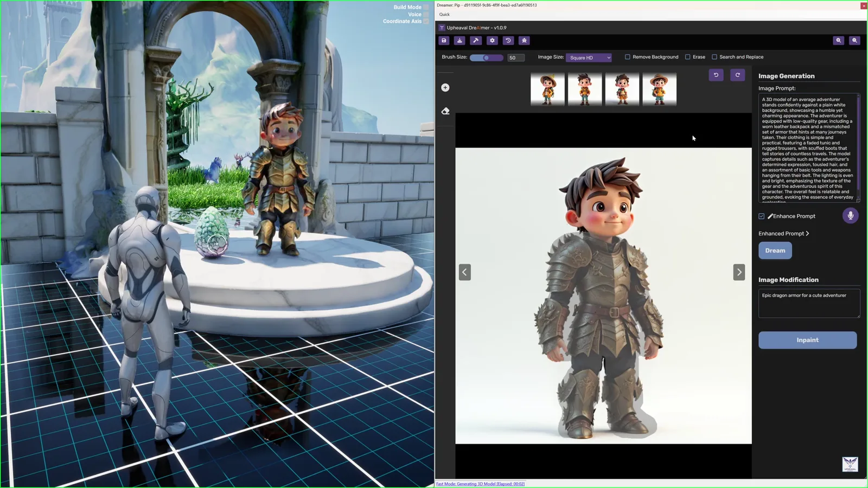Enable the Remove Background checkbox
The width and height of the screenshot is (868, 488).
pos(628,57)
